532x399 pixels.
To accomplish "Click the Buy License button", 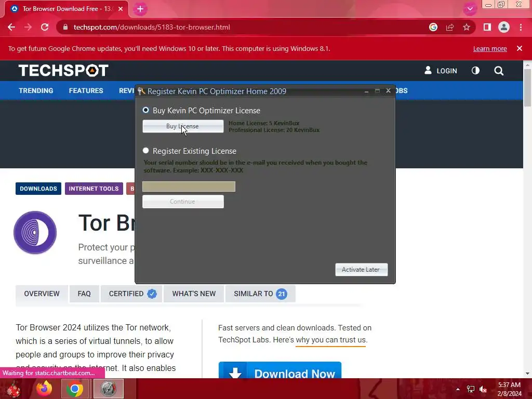I will (183, 126).
